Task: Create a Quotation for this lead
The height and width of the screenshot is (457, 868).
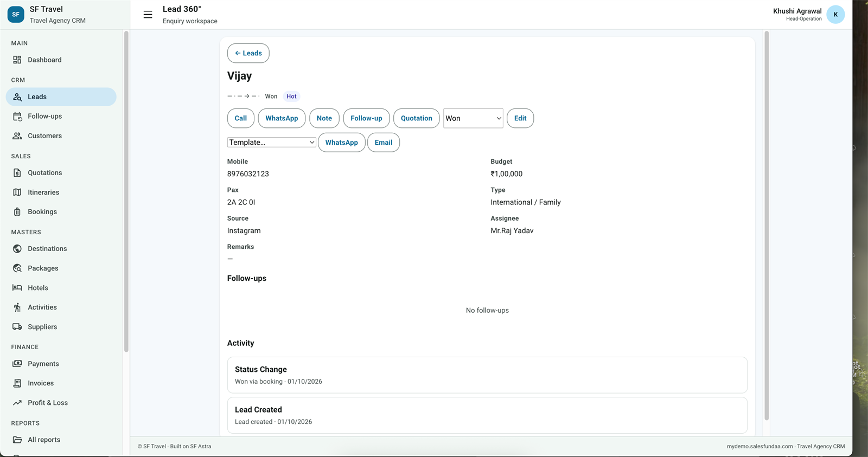Action: [417, 118]
